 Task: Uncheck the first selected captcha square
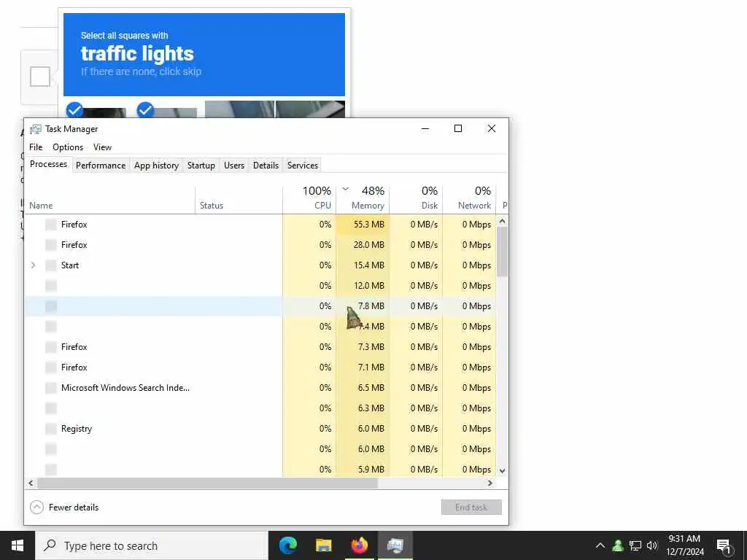(x=74, y=110)
